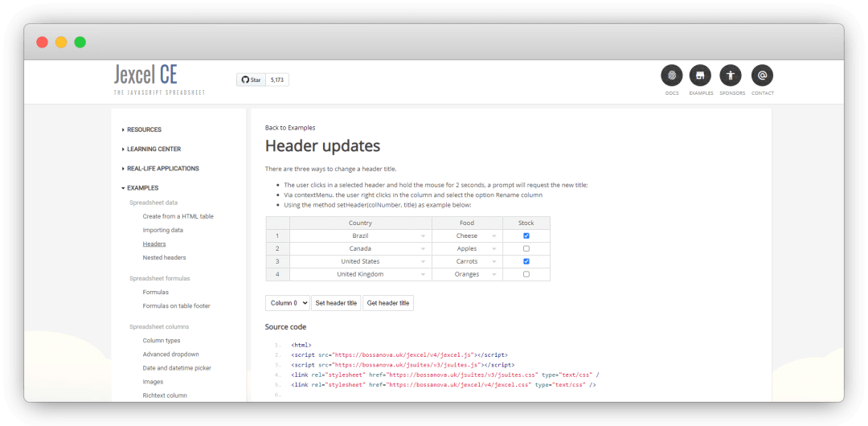868x426 pixels.
Task: Click the Jexcel CE logo
Action: click(x=159, y=80)
